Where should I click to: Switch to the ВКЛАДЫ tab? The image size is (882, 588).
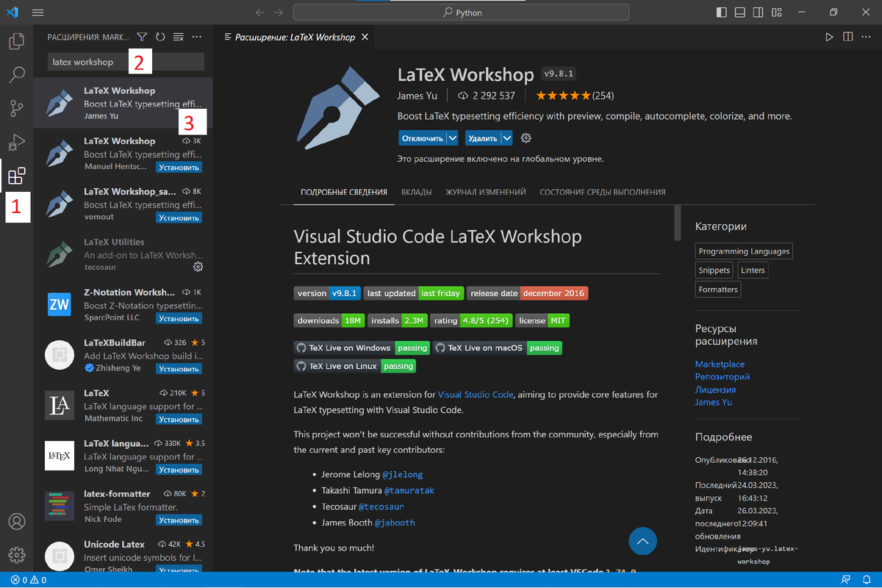[417, 193]
